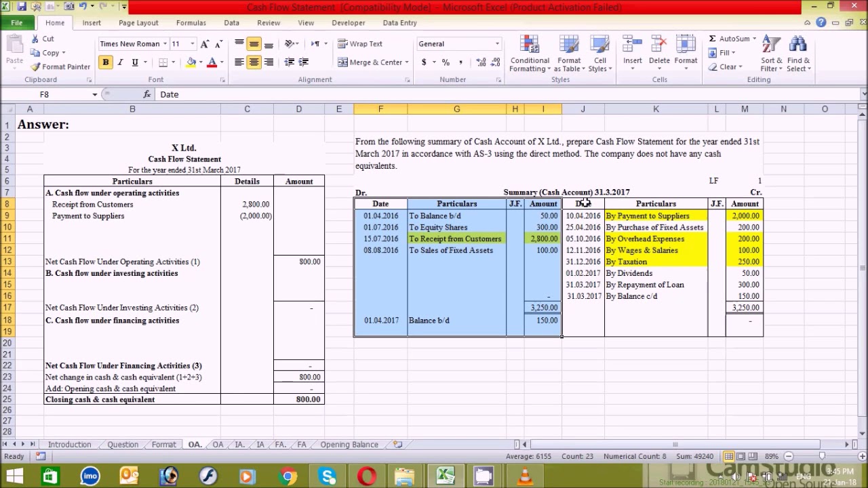Screen dimensions: 868x488
Task: Decrease indent of cell content
Action: 290,62
